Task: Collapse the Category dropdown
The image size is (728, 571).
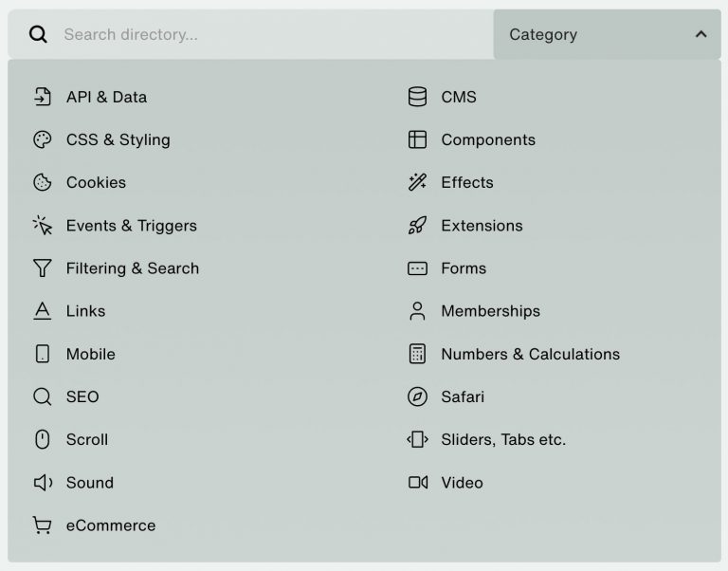Action: pos(607,35)
